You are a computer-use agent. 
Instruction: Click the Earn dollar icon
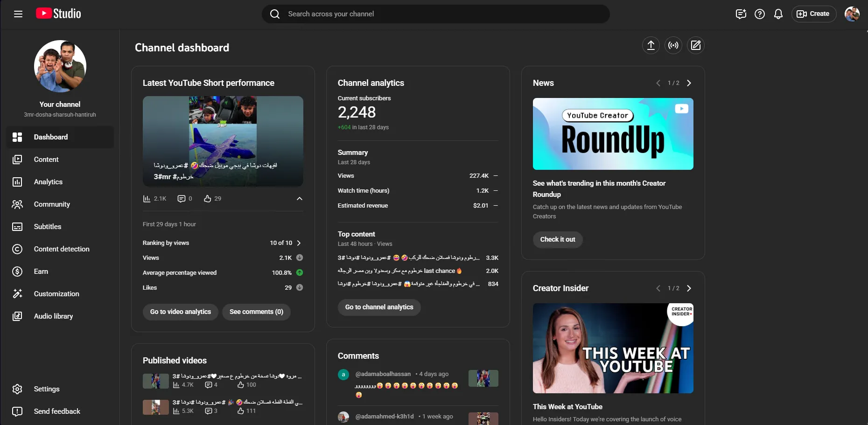(x=17, y=272)
